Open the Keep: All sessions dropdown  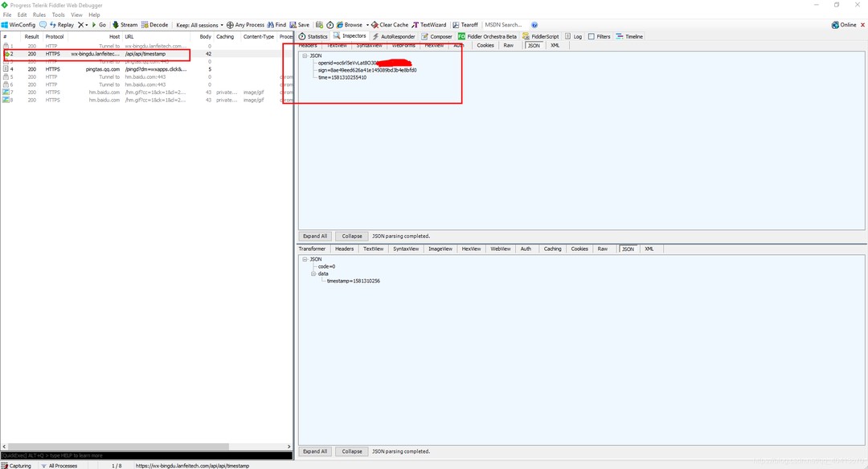(x=199, y=25)
